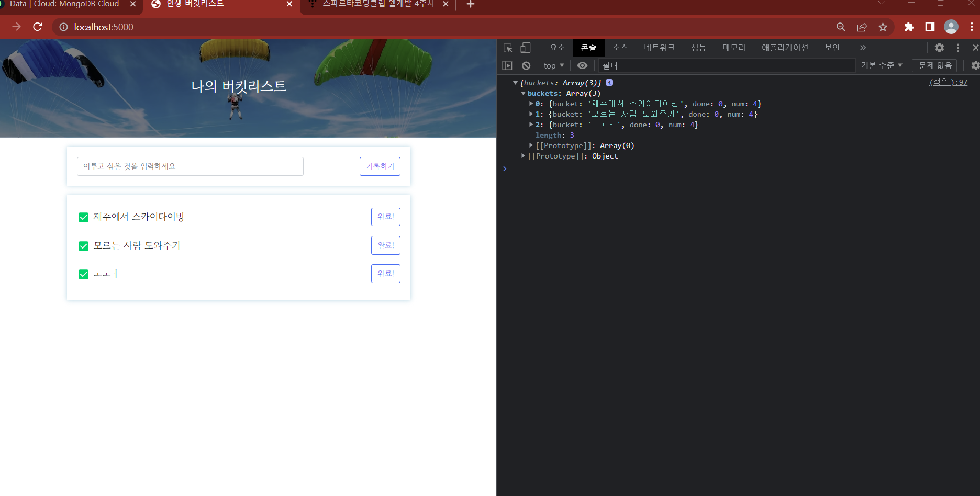
Task: Click 완료! for the third bucket item
Action: click(386, 274)
